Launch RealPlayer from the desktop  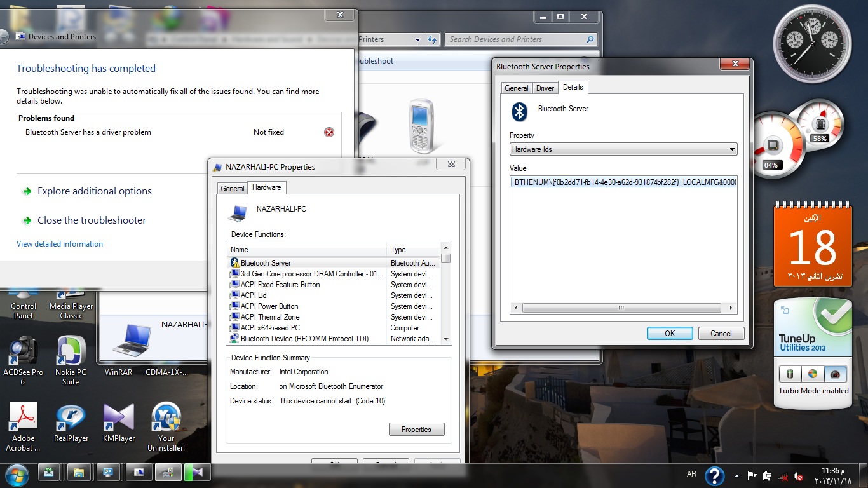[x=71, y=423]
